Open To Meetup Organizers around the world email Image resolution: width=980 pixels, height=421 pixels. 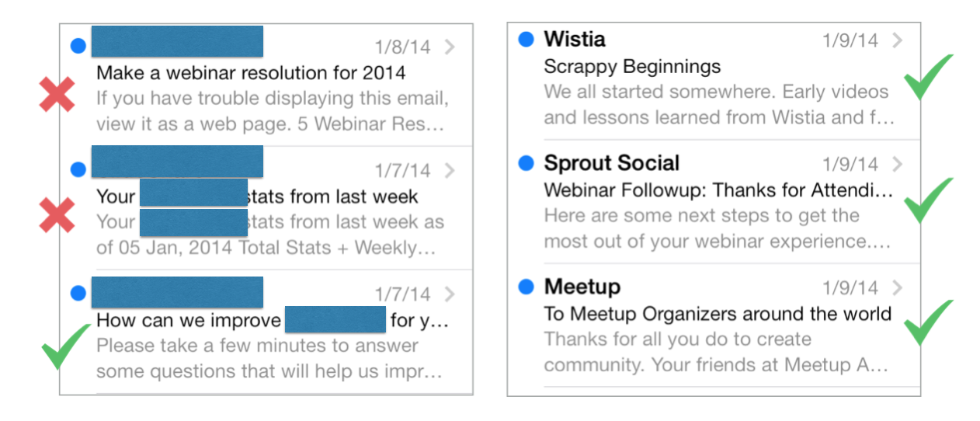(x=718, y=314)
